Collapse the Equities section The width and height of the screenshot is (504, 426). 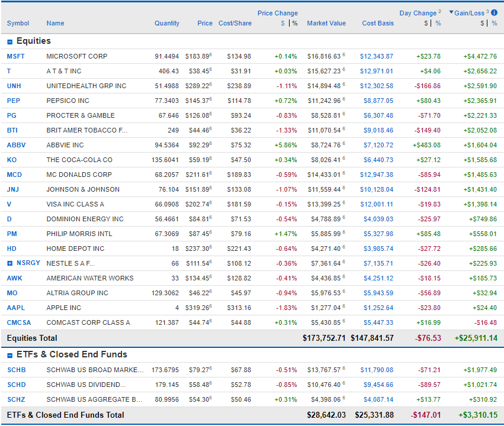pyautogui.click(x=10, y=42)
